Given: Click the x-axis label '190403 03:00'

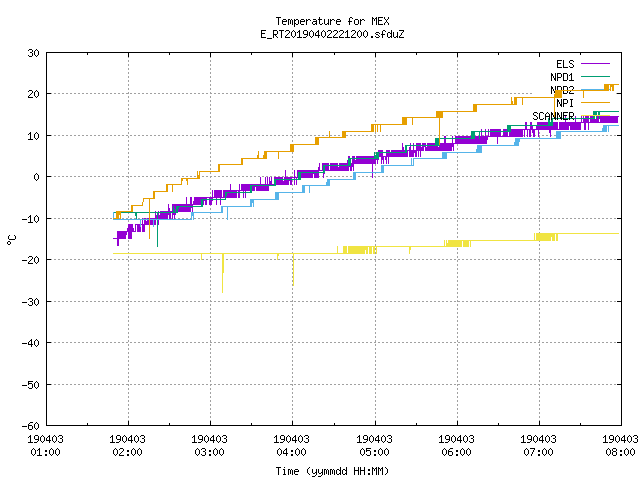Looking at the screenshot, I should (x=209, y=446).
